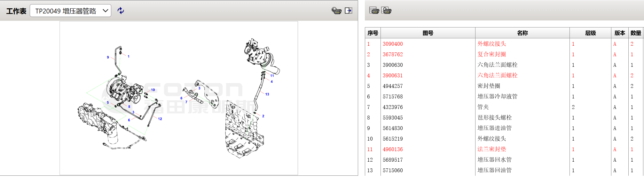Sort by the 序号 column header
The height and width of the screenshot is (177, 644).
(x=373, y=33)
